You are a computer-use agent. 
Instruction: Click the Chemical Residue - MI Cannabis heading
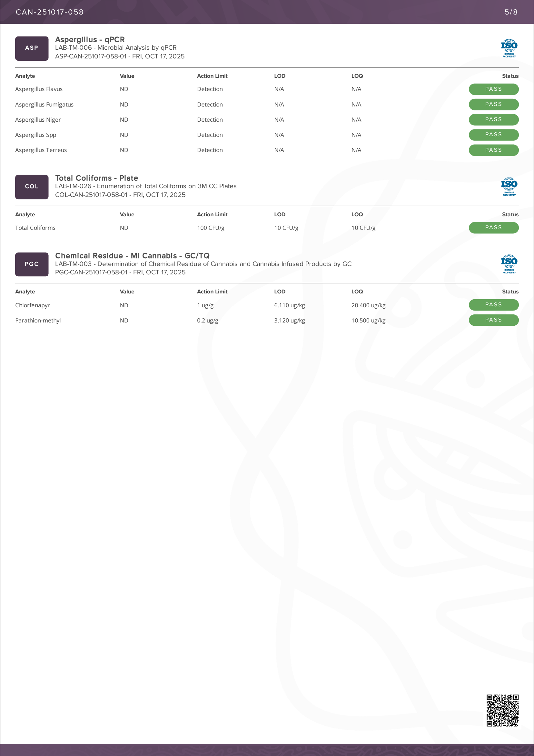click(132, 256)
